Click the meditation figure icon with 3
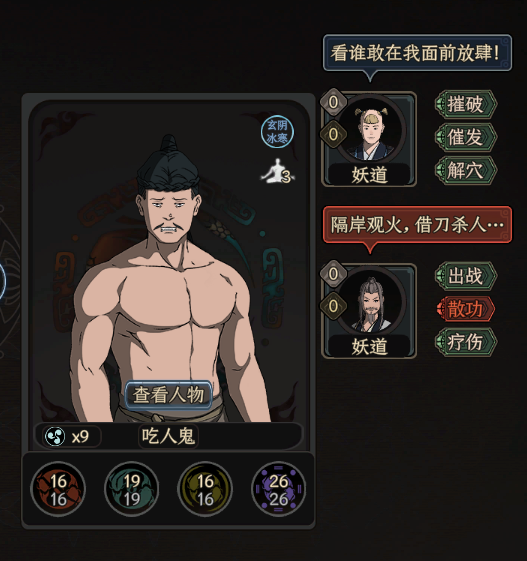This screenshot has width=527, height=561. point(278,171)
